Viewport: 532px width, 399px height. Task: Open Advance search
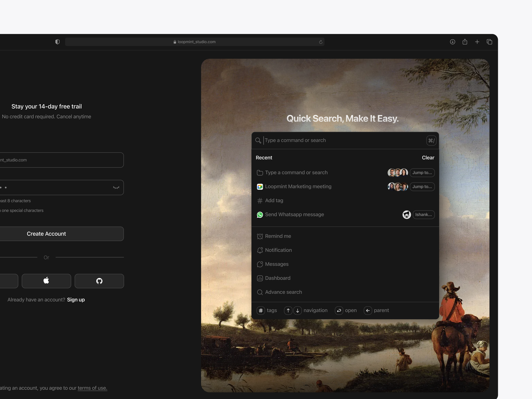pyautogui.click(x=345, y=292)
